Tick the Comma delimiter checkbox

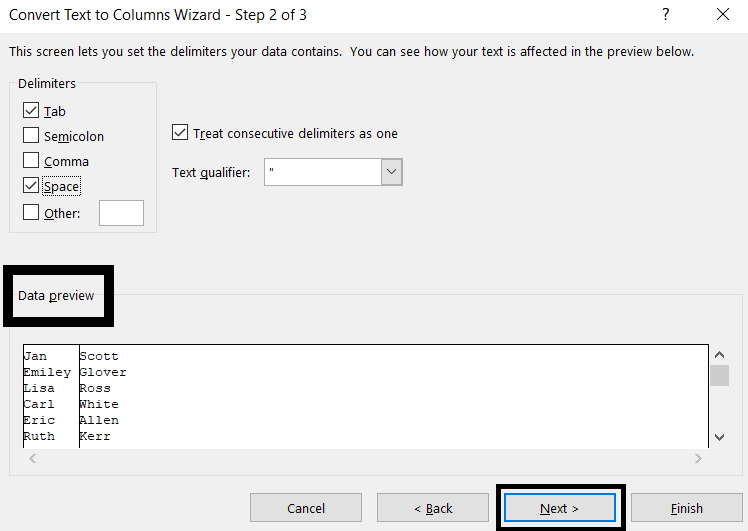[31, 161]
